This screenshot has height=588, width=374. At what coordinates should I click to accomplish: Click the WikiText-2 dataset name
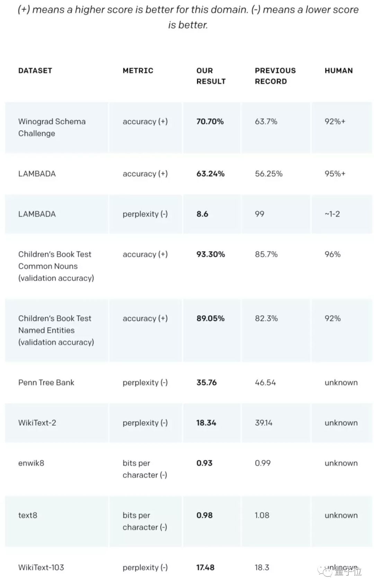[x=37, y=423]
